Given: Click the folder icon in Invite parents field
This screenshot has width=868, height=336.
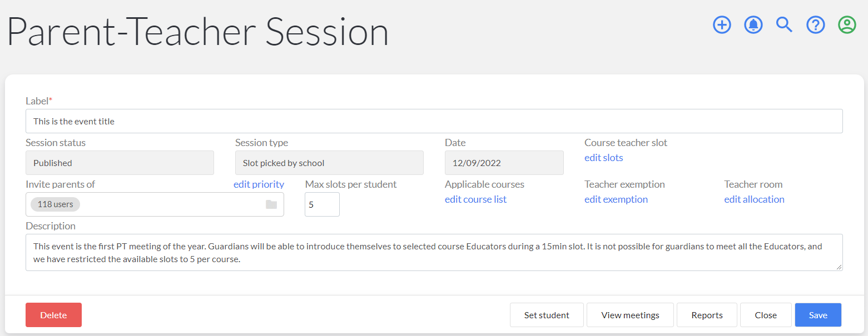Looking at the screenshot, I should [x=271, y=204].
